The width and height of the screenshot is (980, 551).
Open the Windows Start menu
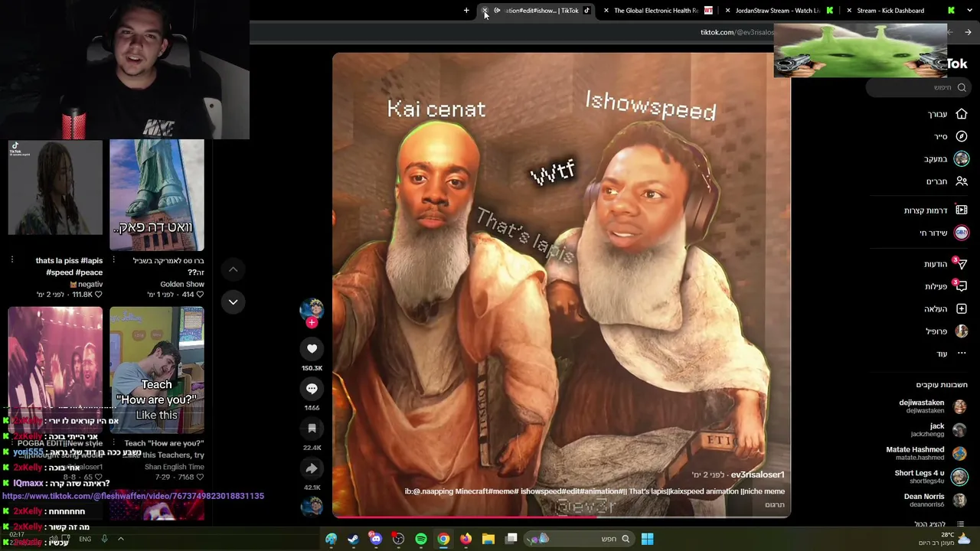[647, 539]
